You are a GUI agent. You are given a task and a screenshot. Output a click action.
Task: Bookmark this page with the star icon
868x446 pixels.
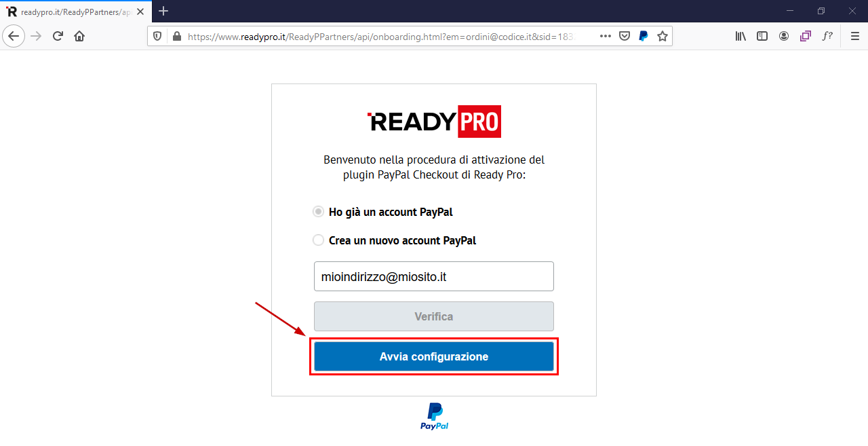pos(663,36)
